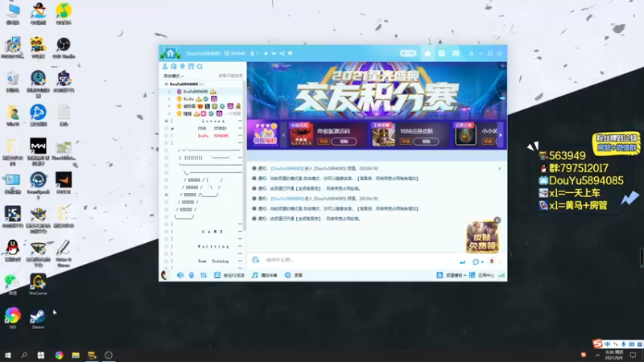Click the 2021星光盛典 banner image
Image resolution: width=644 pixels, height=362 pixels.
click(x=377, y=90)
